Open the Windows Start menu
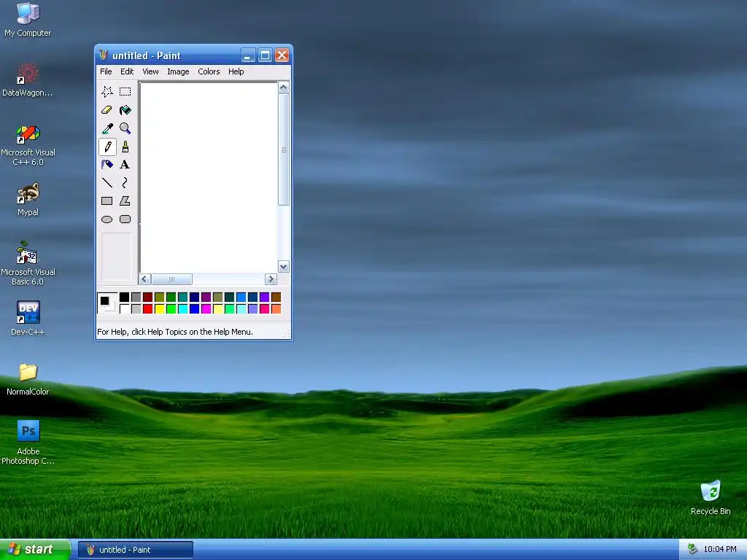747x560 pixels. tap(35, 550)
